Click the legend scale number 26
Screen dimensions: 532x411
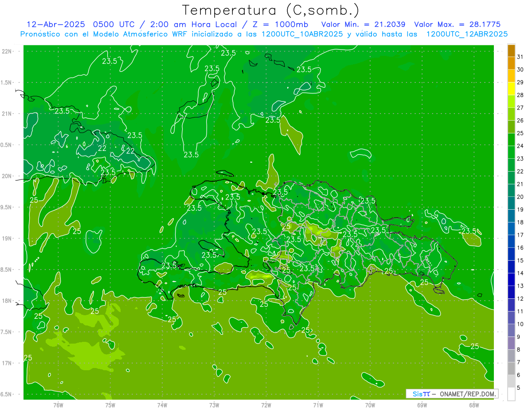click(x=520, y=120)
